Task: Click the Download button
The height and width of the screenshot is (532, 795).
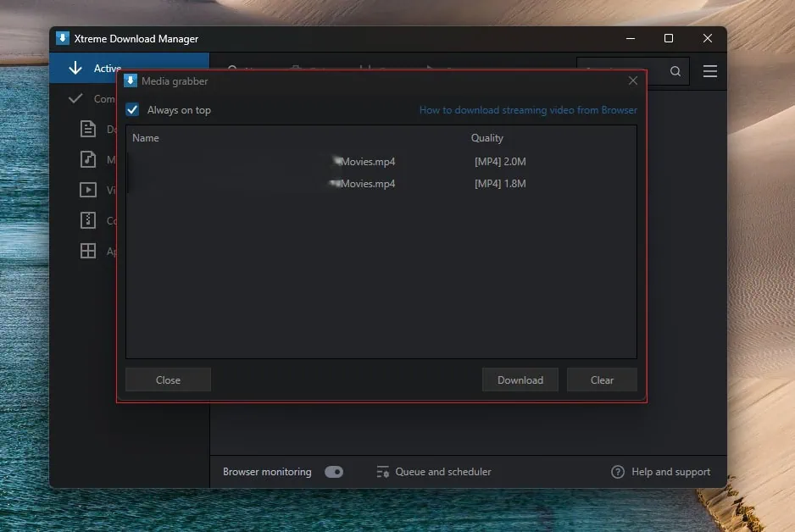Action: (x=520, y=380)
